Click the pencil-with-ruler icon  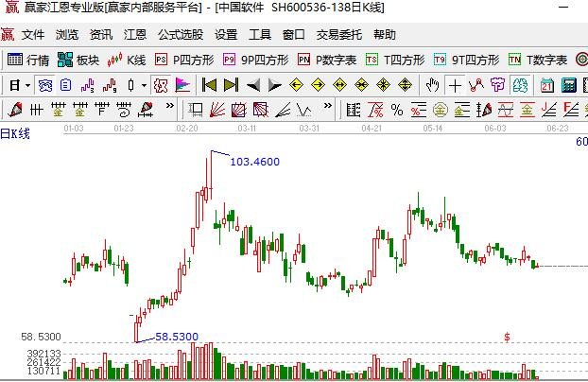(146, 110)
